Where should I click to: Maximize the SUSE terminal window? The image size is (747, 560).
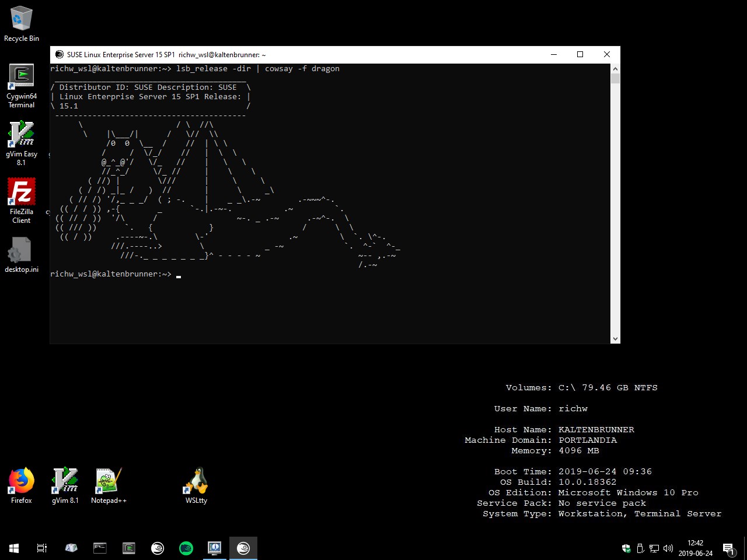(x=580, y=54)
